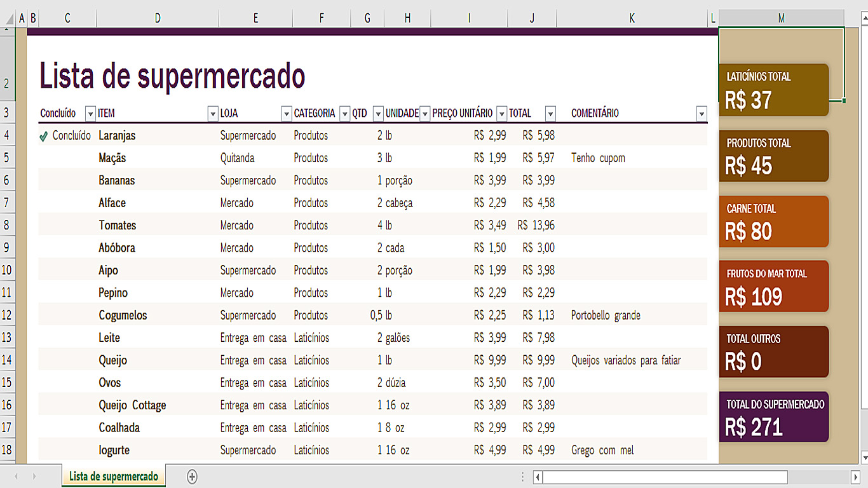
Task: Select the Quitanda store cell
Action: click(255, 158)
